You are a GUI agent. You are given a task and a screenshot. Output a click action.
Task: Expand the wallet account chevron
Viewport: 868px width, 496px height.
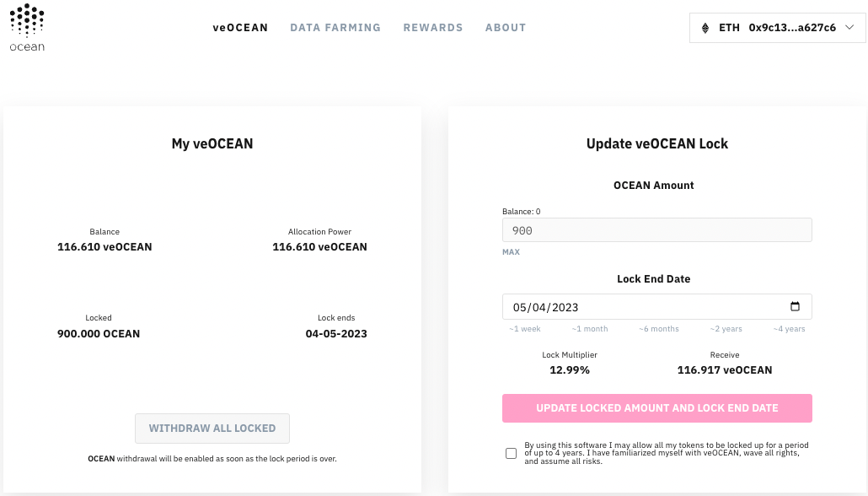(849, 28)
